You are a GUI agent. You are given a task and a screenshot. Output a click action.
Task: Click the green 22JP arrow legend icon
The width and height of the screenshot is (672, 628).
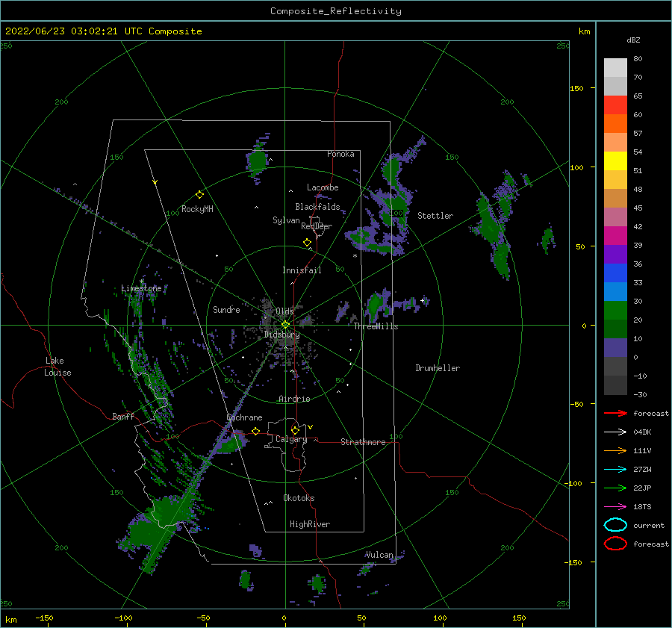click(615, 488)
